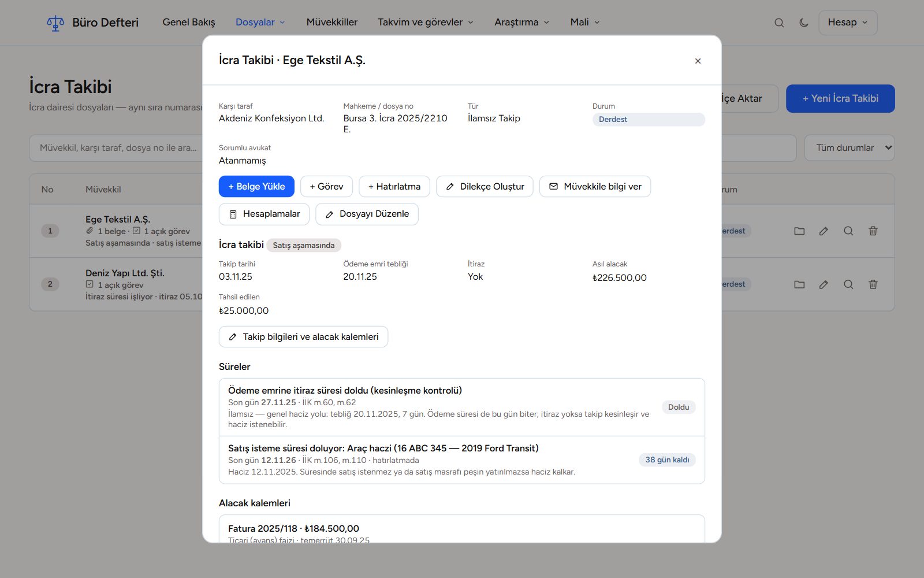This screenshot has width=924, height=578.
Task: Open Hesaplamalar button
Action: pos(264,214)
